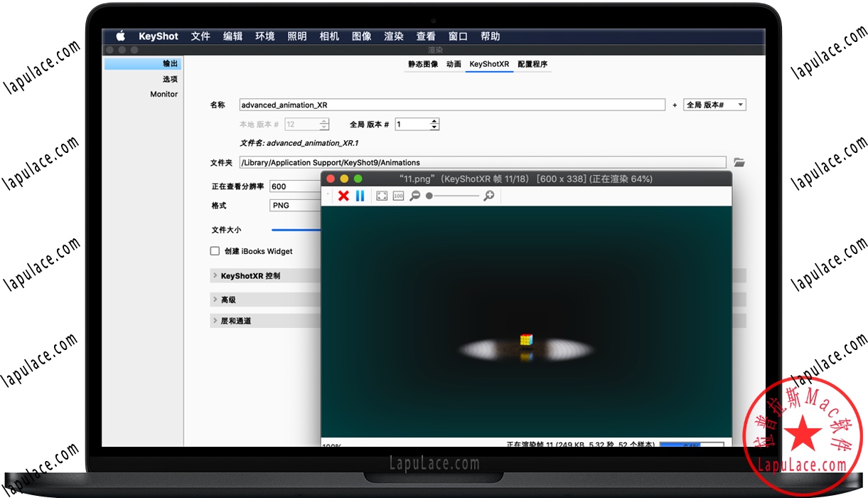Open the 编辑 menu
868x498 pixels.
pyautogui.click(x=232, y=36)
